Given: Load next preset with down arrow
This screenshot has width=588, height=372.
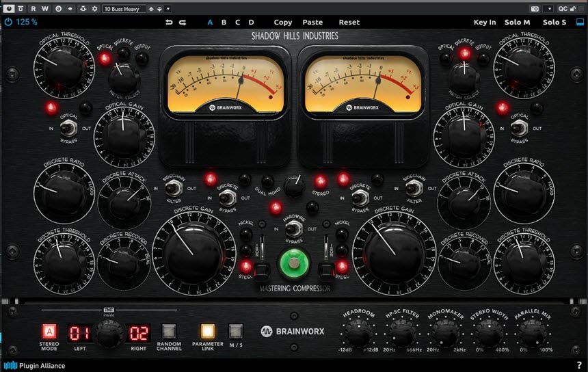Looking at the screenshot, I should tap(159, 9).
